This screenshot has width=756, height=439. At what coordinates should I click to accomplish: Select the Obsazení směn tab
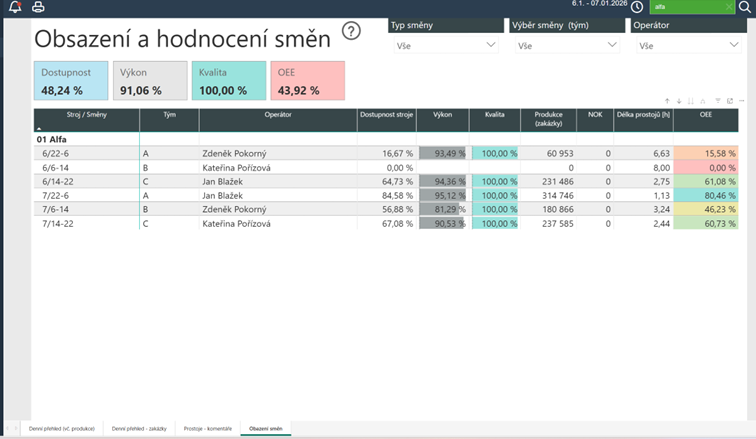pos(266,428)
